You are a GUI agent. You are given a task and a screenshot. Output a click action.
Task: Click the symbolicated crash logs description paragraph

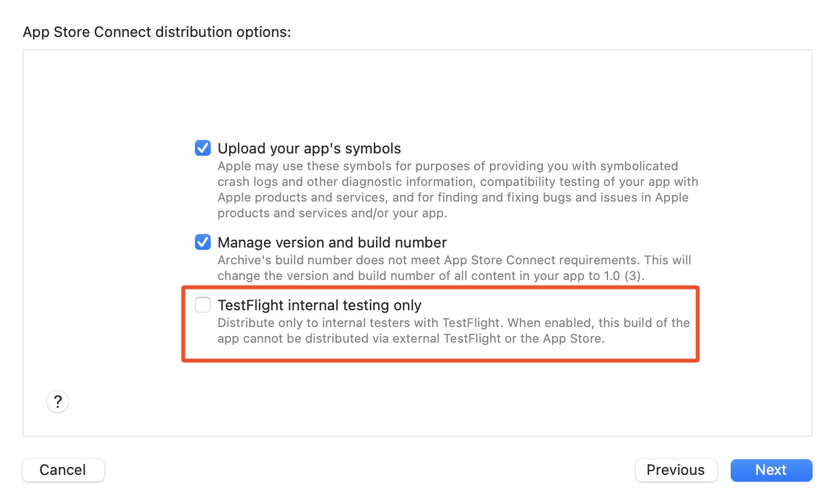pos(458,189)
